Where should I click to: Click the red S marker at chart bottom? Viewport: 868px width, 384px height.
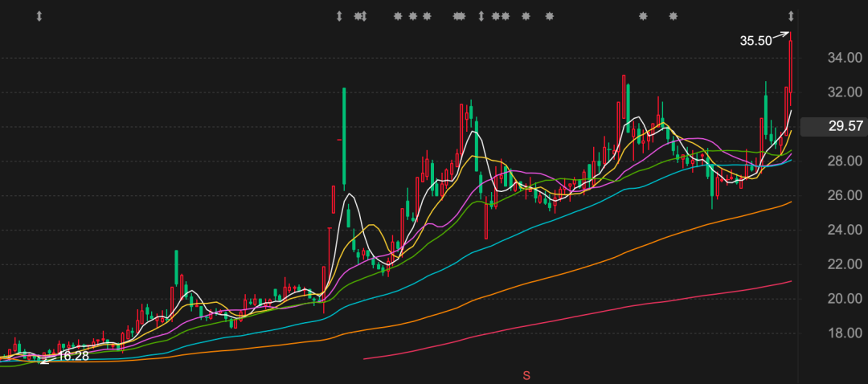pos(526,375)
